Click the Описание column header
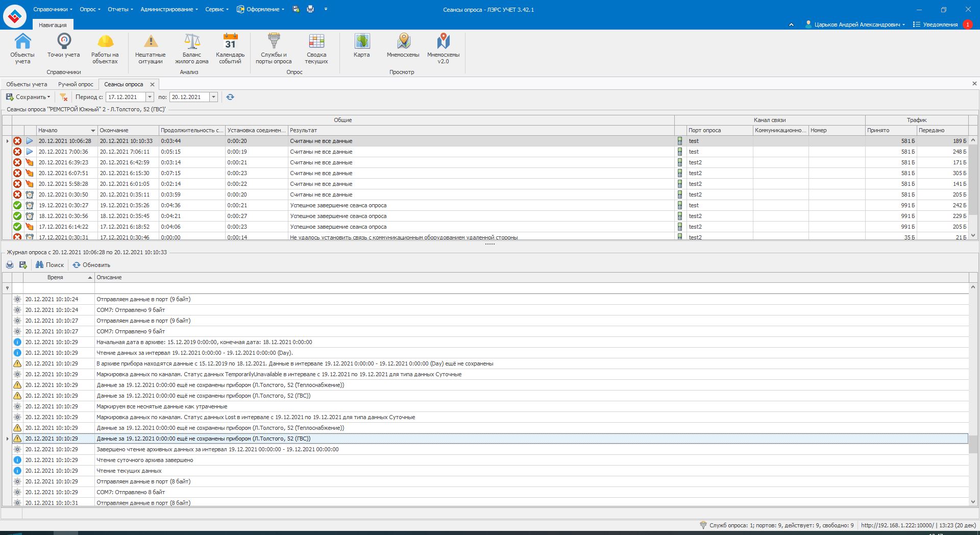 [531, 277]
